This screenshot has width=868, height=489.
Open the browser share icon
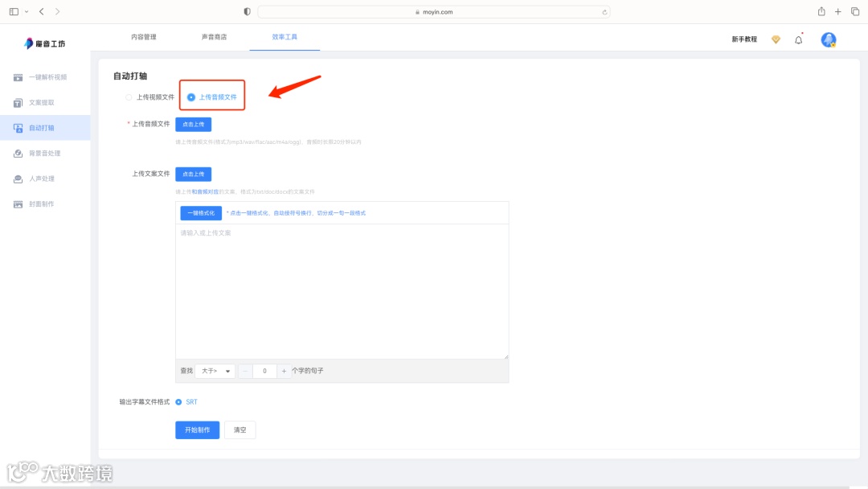pyautogui.click(x=821, y=11)
